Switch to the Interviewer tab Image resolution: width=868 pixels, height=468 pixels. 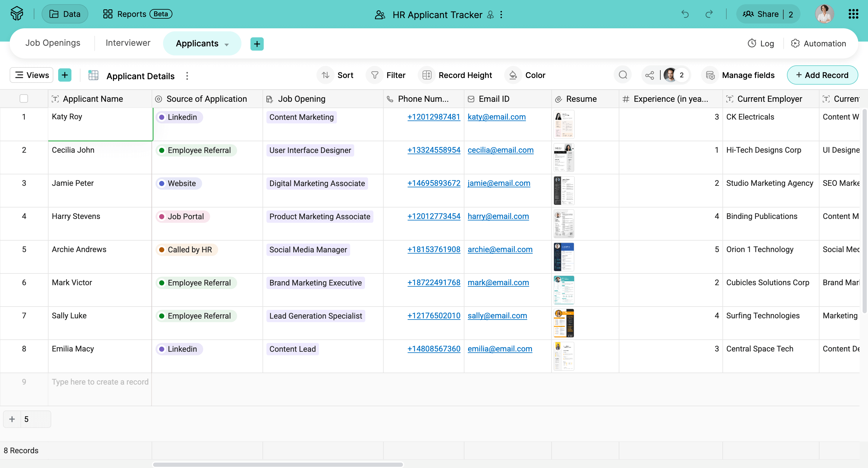tap(128, 43)
